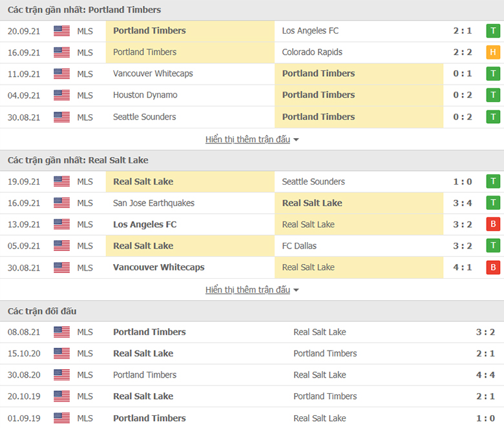Click the green T badge for Portland vs Los Angeles FC

point(493,31)
